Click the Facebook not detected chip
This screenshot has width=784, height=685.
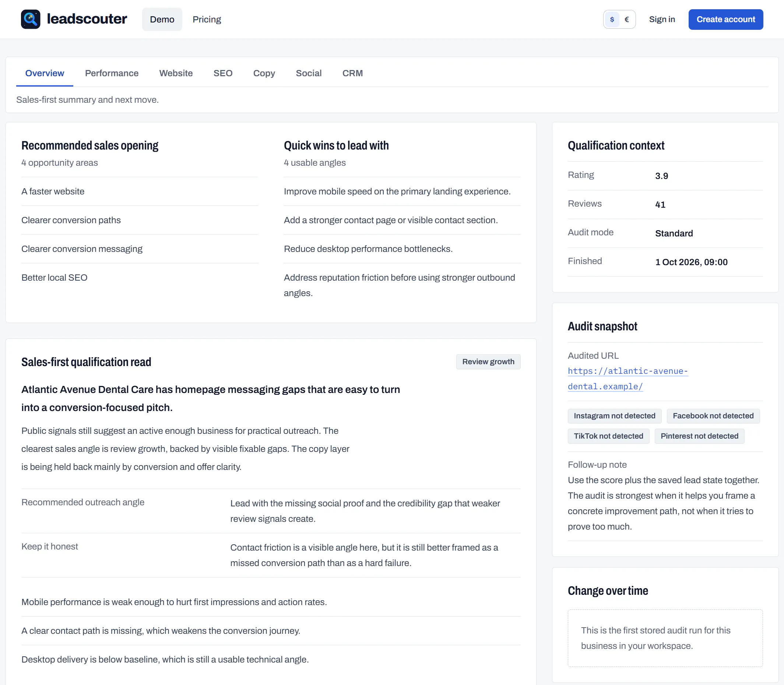pos(713,415)
